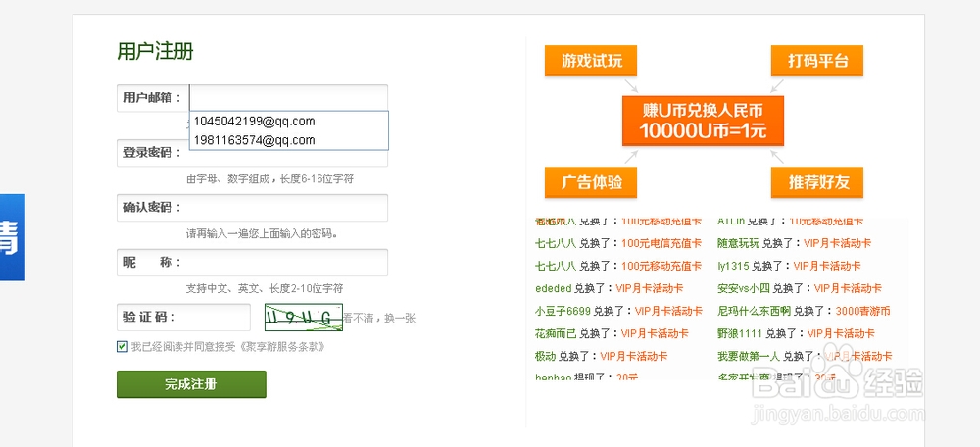Click 尼玛什么东西啊 row with 3000青游币
Image resolution: width=980 pixels, height=447 pixels.
[x=804, y=311]
